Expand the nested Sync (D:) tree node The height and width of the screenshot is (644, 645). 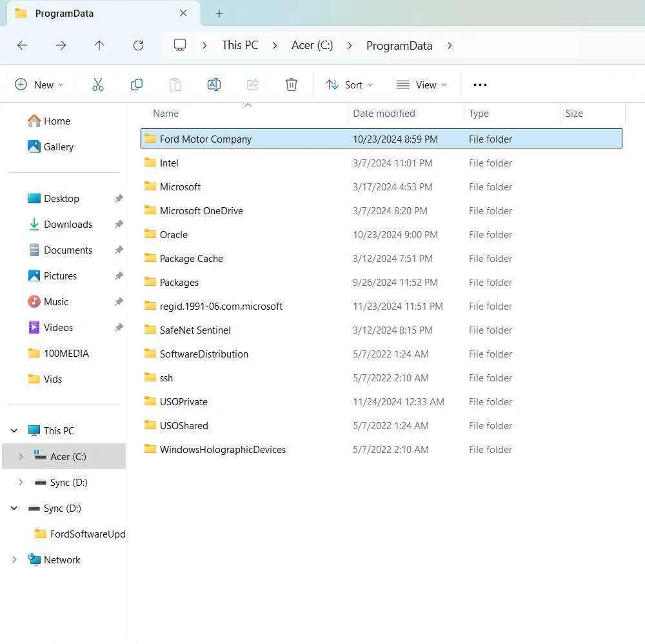[21, 482]
